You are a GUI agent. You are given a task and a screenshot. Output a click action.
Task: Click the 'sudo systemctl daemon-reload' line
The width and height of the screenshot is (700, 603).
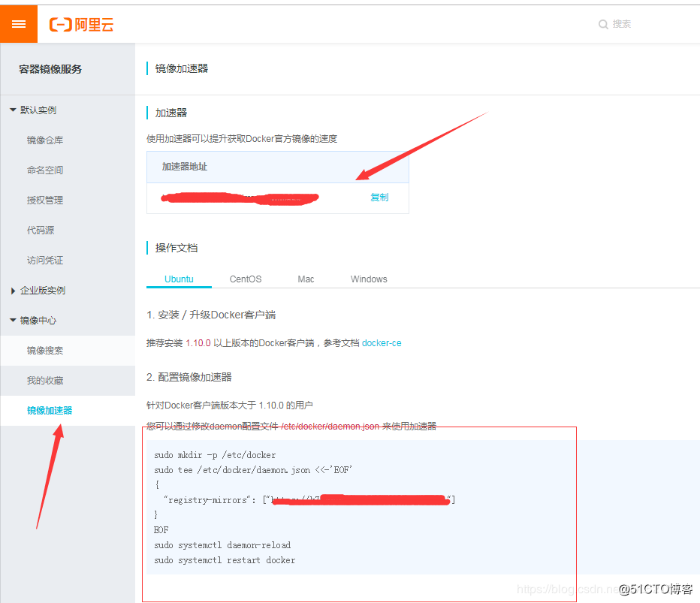coord(222,545)
